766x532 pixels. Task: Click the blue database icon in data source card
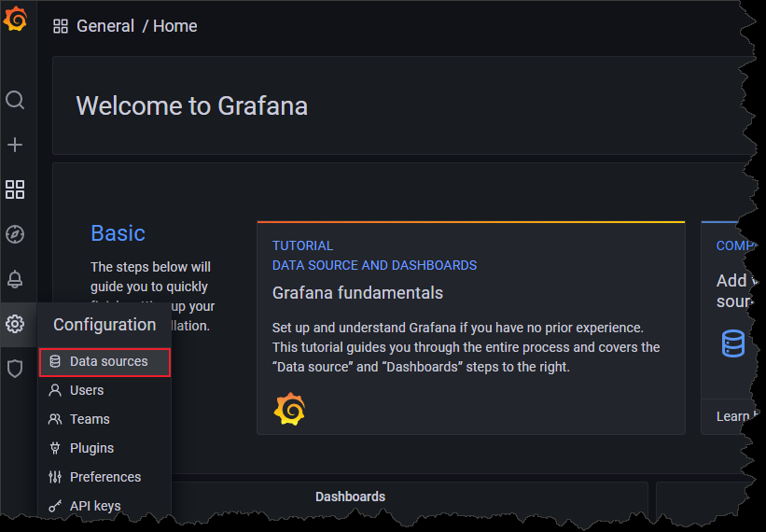pos(733,343)
